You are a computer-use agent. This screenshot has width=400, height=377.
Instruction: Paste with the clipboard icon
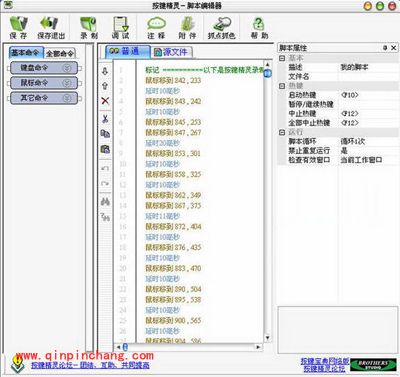pos(105,149)
